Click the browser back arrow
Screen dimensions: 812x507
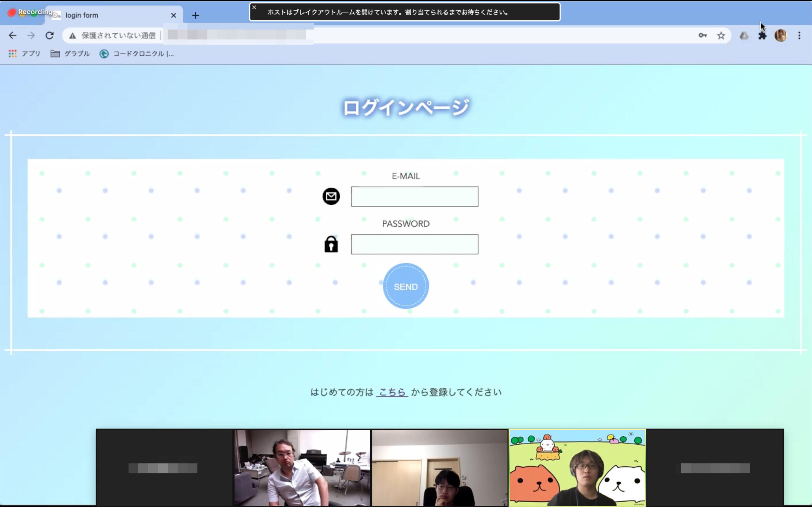tap(13, 35)
